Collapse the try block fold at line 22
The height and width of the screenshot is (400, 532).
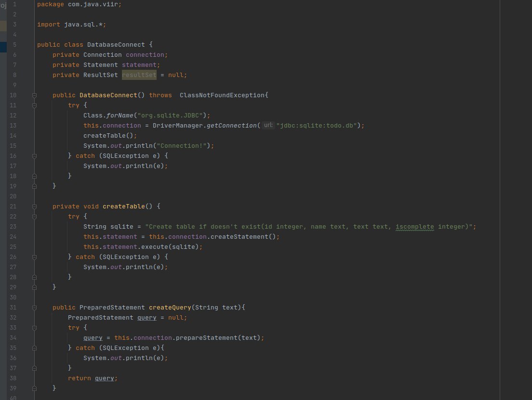coord(34,217)
